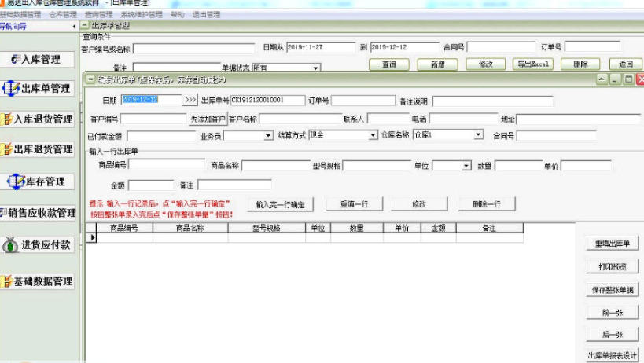Select the 进货应付款 money bag icon
Image resolution: width=644 pixels, height=363 pixels.
11,245
